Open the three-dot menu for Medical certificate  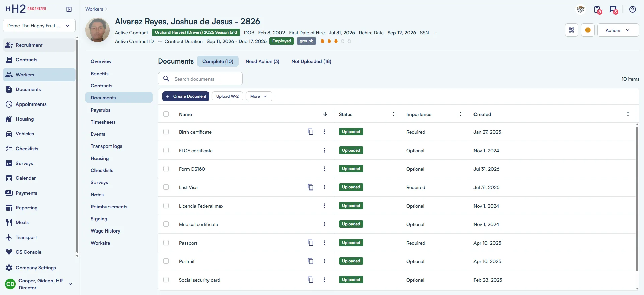click(x=324, y=224)
